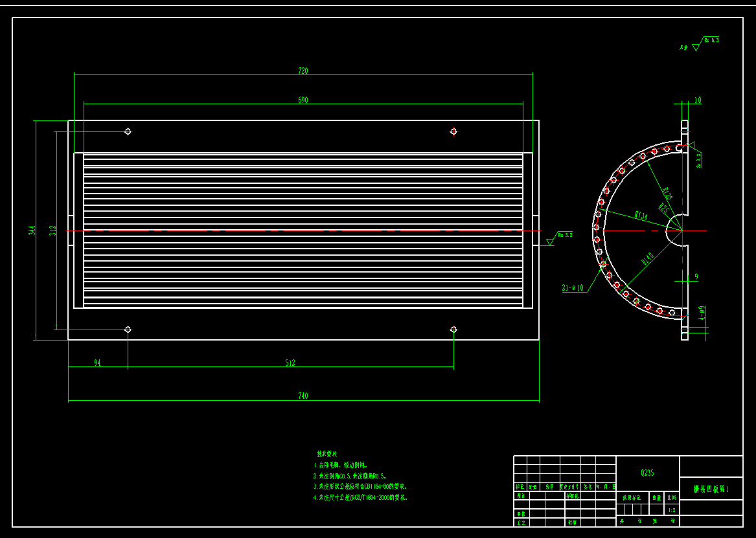The image size is (756, 538).
Task: Select the note mentioning "GB/T1804-2000"
Action: coord(360,498)
